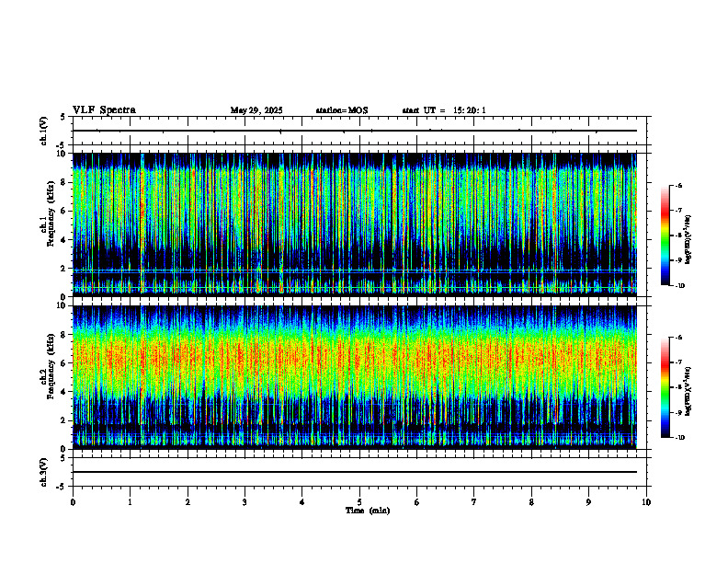Click the time axis tick label "7"
This screenshot has height=563, width=728.
pos(474,502)
